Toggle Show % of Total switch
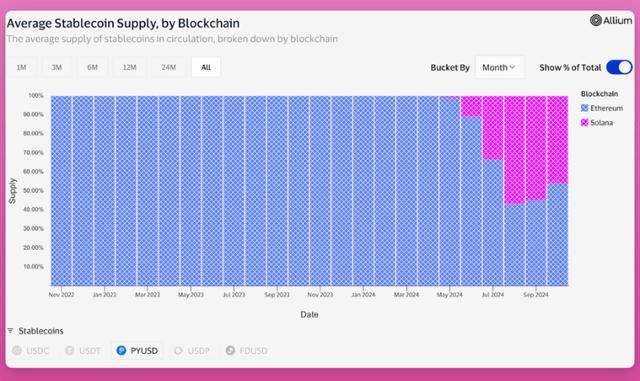Screen dimensions: 640x381 (x=619, y=67)
